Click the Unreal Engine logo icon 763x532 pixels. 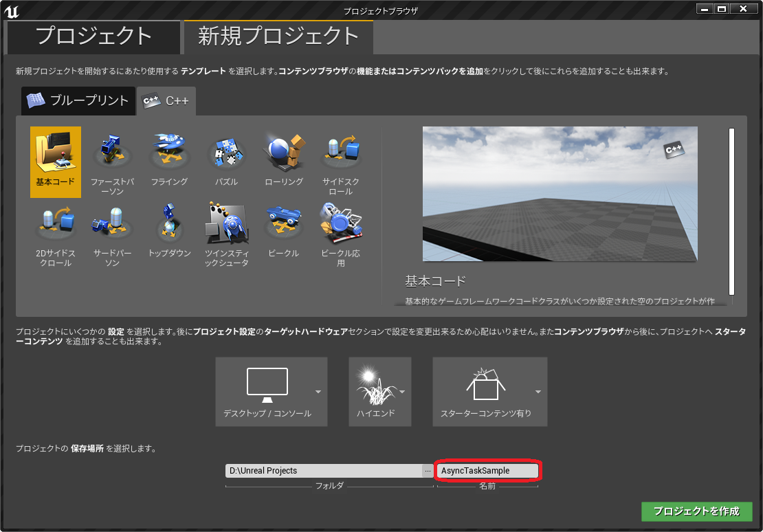pyautogui.click(x=11, y=11)
